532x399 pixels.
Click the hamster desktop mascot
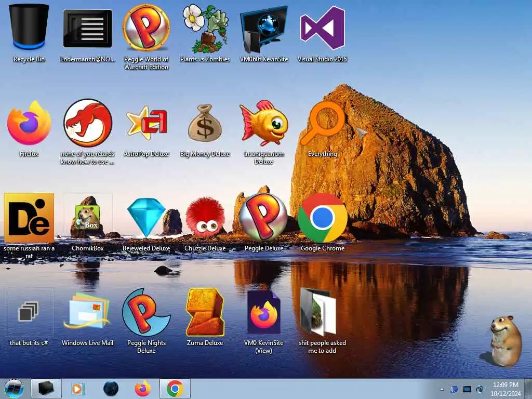[505, 341]
